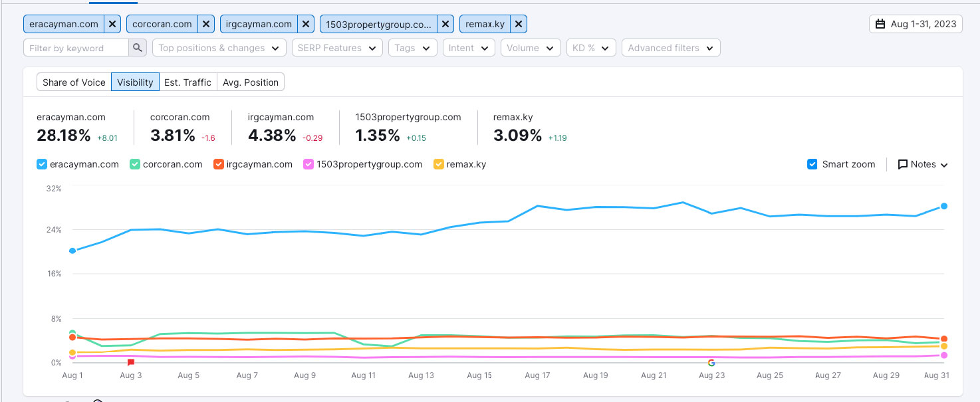The image size is (980, 402).
Task: Remove the remax.ky domain chip
Action: (x=519, y=24)
